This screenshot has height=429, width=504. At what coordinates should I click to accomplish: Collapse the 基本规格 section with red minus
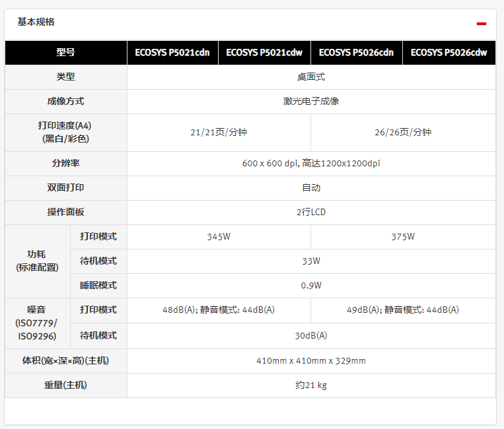[x=481, y=24]
